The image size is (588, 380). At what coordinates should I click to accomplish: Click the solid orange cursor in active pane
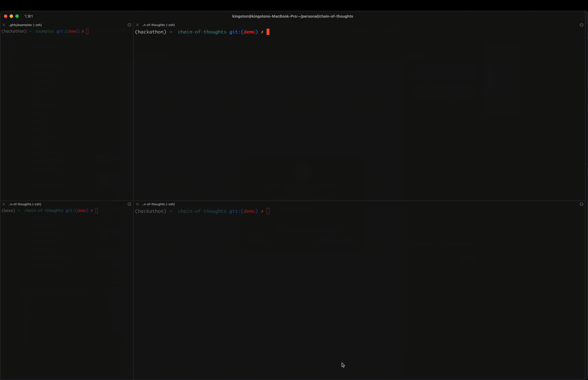point(268,32)
